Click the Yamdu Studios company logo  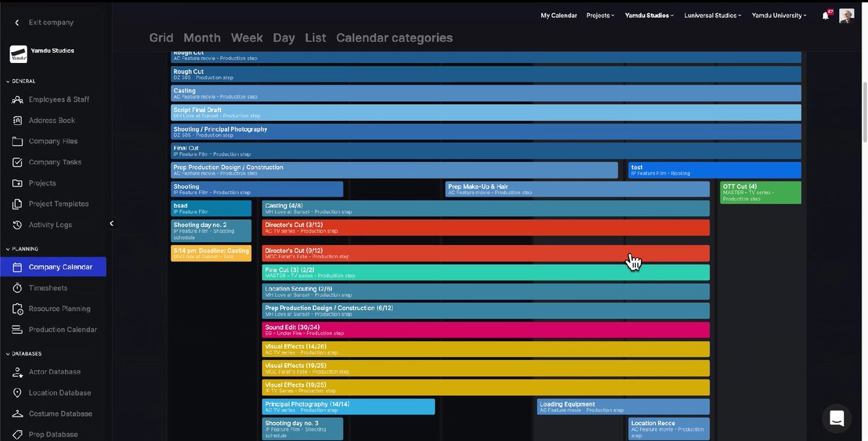pyautogui.click(x=18, y=54)
